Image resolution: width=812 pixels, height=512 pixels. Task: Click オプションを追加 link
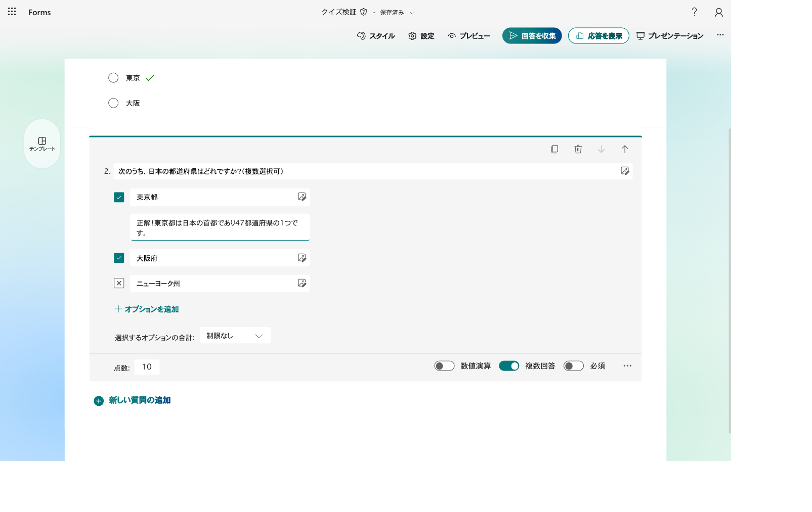[x=147, y=309]
